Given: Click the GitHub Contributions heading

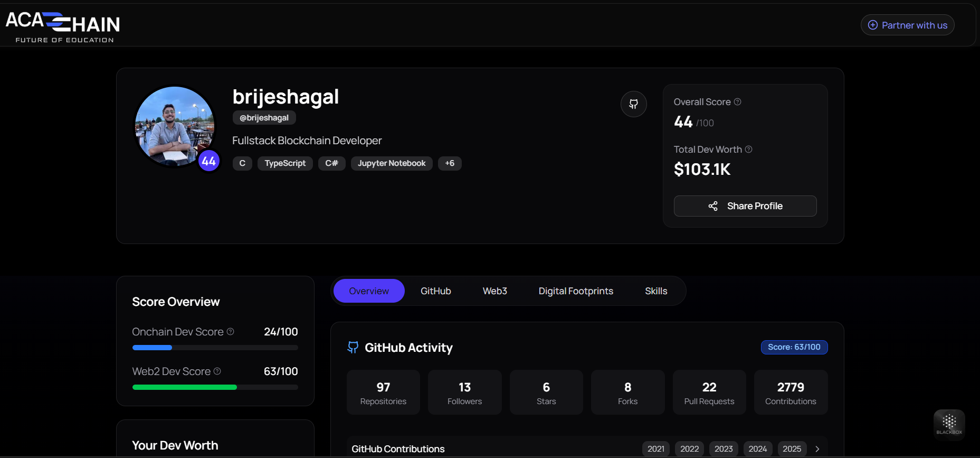Looking at the screenshot, I should click(x=398, y=449).
